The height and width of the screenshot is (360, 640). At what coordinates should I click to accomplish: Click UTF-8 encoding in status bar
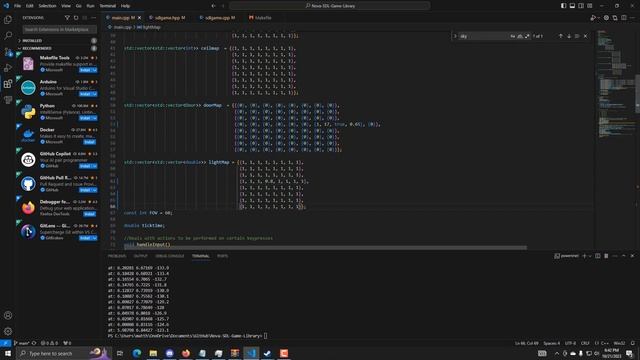(x=570, y=343)
